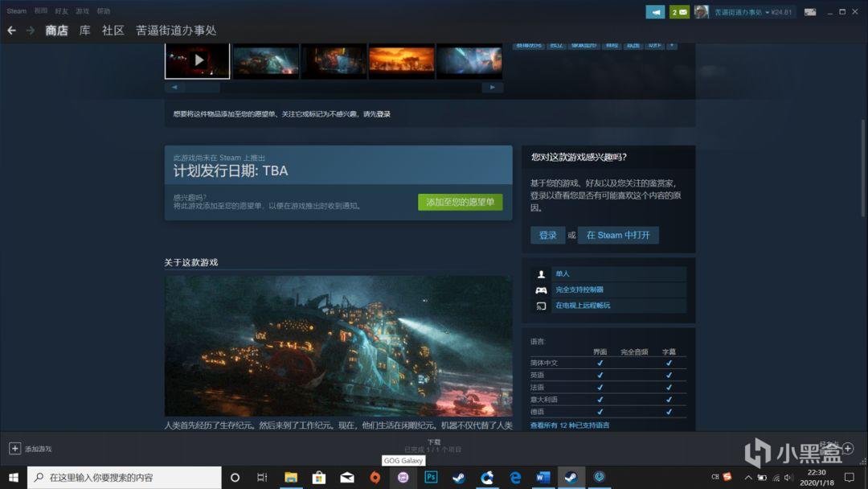This screenshot has height=489, width=868.
Task: Select the fifth blue-toned screenshot thumbnail
Action: click(469, 60)
